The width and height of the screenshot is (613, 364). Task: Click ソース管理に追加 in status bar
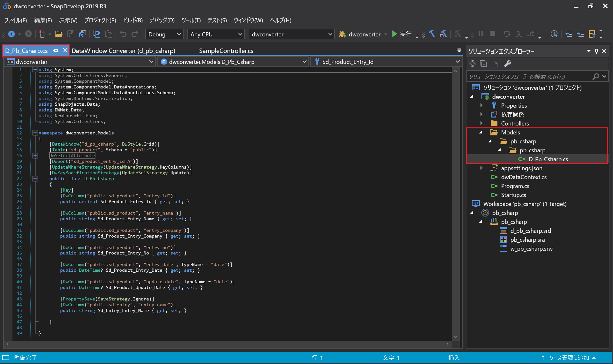click(569, 358)
